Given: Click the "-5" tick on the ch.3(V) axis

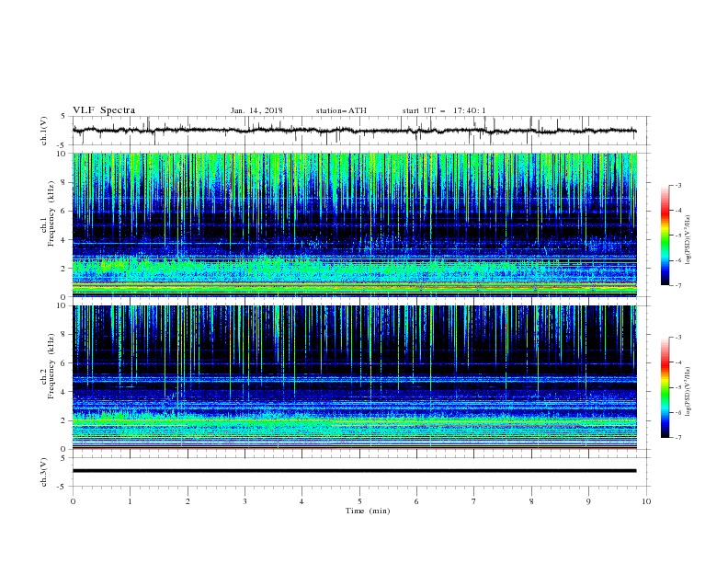Looking at the screenshot, I should 63,487.
